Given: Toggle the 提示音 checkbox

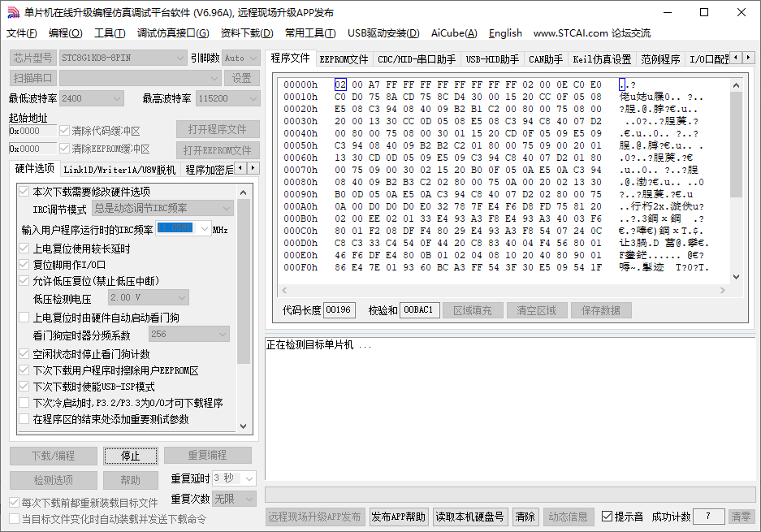Looking at the screenshot, I should tap(608, 517).
